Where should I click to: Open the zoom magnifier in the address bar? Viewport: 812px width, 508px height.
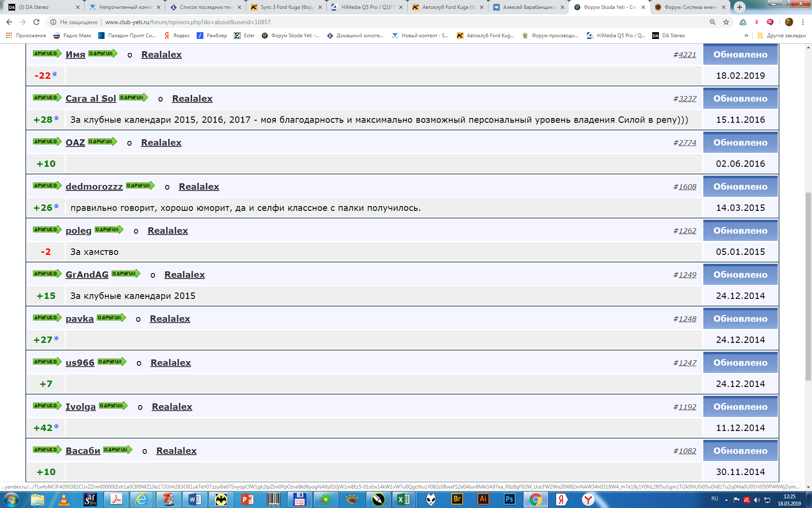click(713, 22)
